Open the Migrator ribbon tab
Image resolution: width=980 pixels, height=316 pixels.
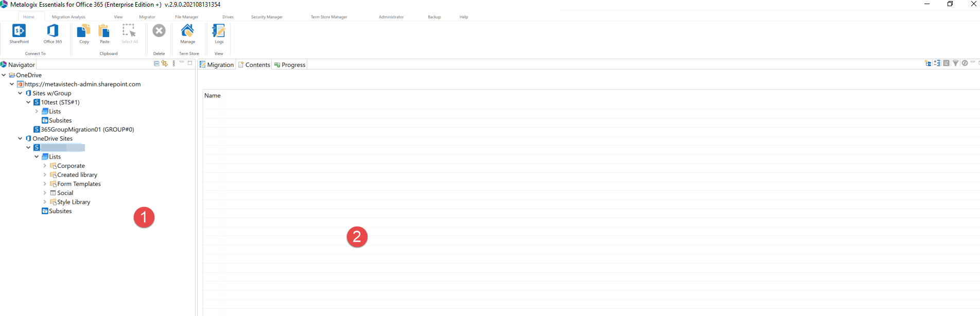[147, 17]
